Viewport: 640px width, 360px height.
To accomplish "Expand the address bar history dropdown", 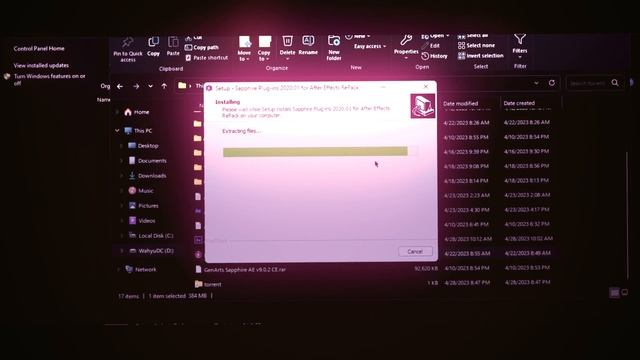I will pos(536,83).
